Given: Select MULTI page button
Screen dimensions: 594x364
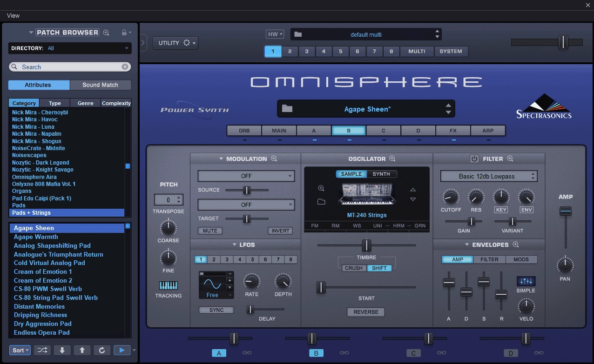Looking at the screenshot, I should (x=417, y=51).
